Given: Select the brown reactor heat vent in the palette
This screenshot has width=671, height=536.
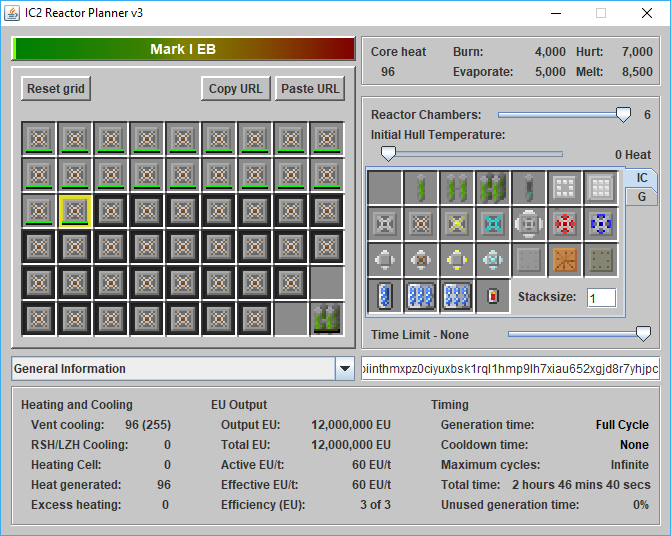Looking at the screenshot, I should coord(421,224).
